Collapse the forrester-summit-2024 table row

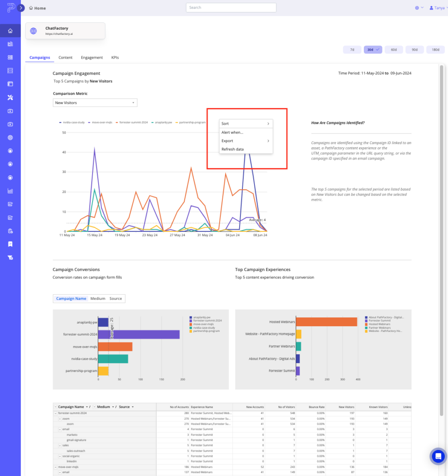(55, 413)
